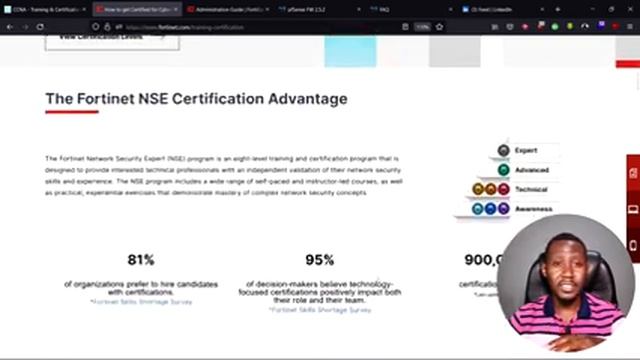Click the Fortinet NSE Certification Advantage heading
Screen dimensions: 640x360
coord(196,99)
